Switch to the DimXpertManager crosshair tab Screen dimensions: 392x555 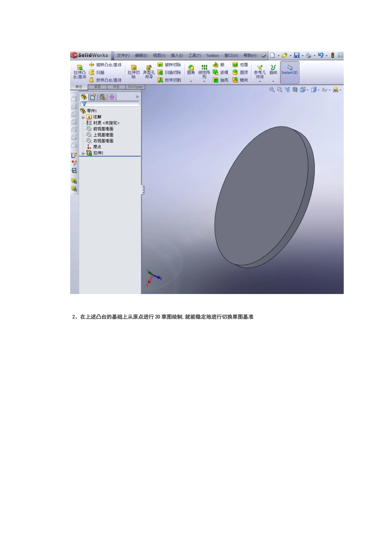click(112, 97)
